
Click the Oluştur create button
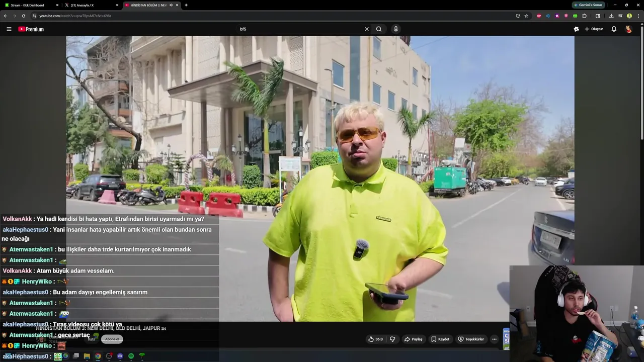594,29
